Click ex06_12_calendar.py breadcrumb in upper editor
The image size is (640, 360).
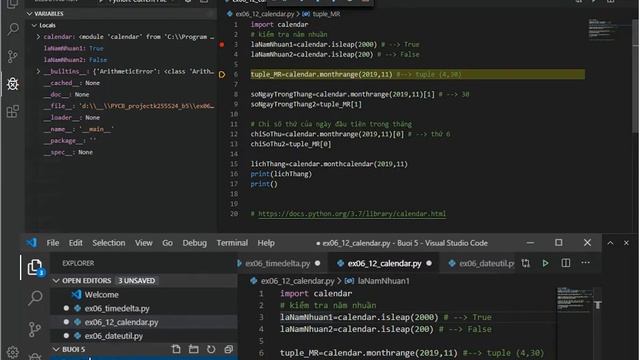click(264, 14)
